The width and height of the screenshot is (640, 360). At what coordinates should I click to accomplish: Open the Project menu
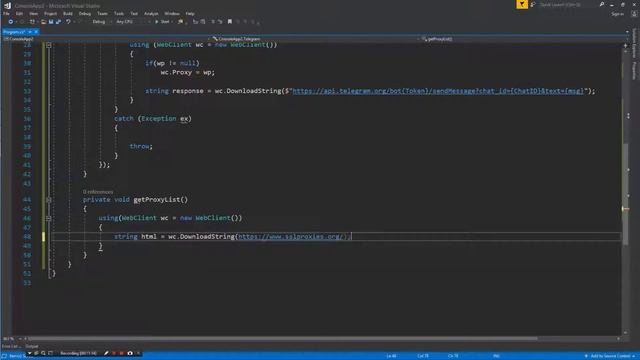51,14
